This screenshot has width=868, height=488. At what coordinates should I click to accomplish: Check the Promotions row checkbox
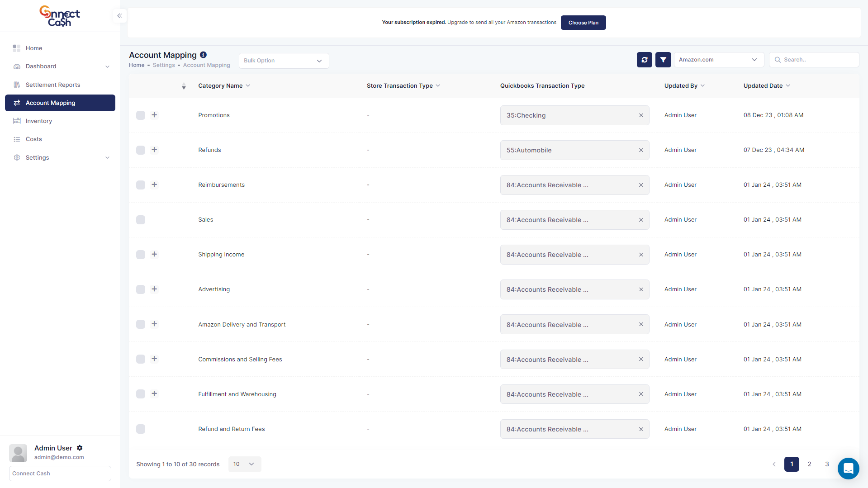[141, 115]
